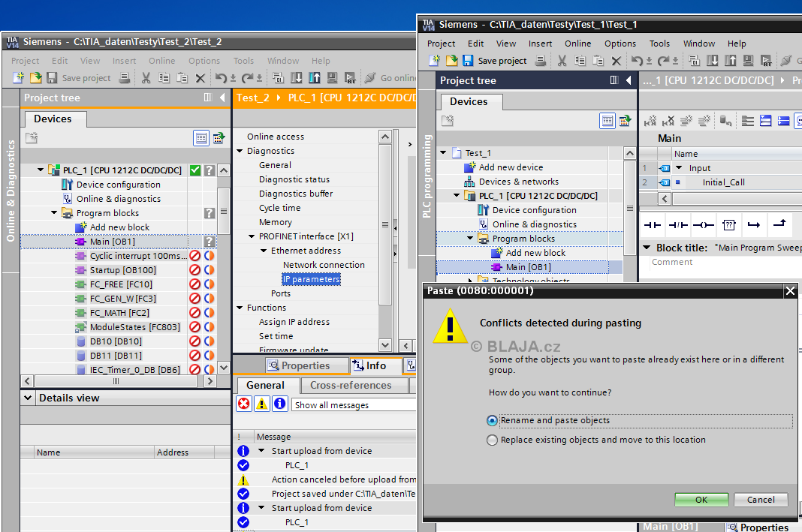Open Options menu in Test_1 window
This screenshot has width=802, height=532.
pos(620,44)
